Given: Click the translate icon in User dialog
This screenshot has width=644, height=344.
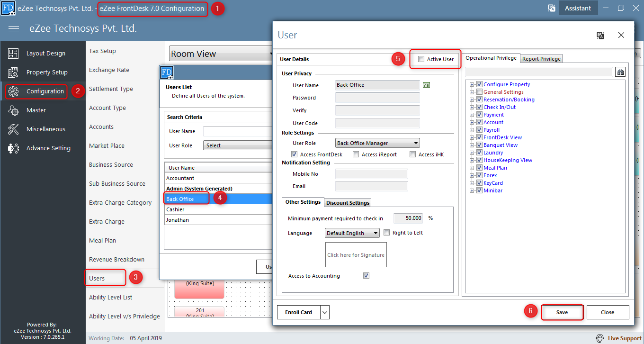Looking at the screenshot, I should tap(600, 36).
